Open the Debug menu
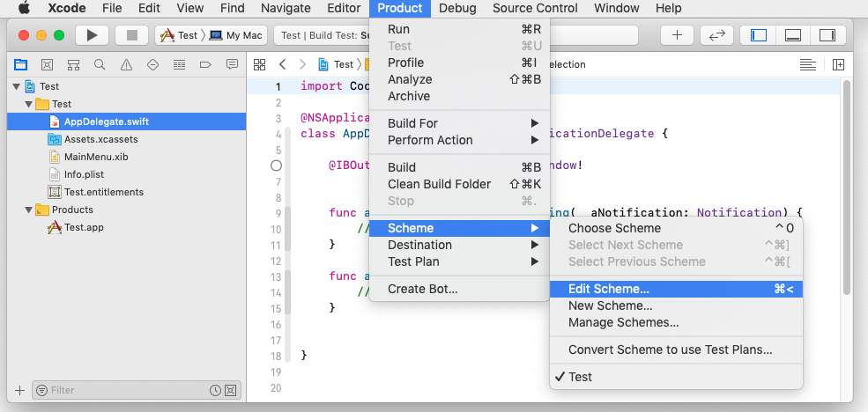868x412 pixels. pyautogui.click(x=457, y=8)
